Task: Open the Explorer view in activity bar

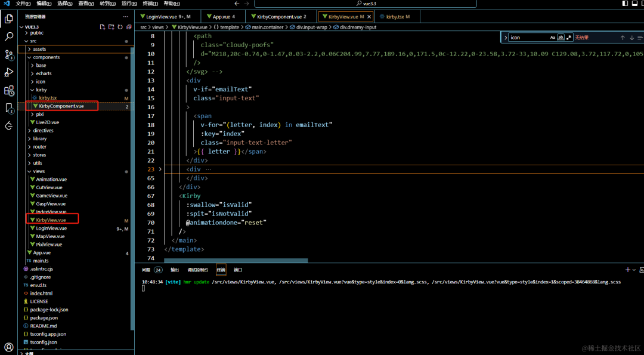Action: [x=8, y=19]
